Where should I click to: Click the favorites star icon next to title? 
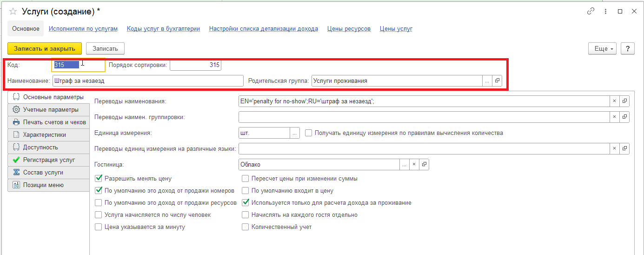pos(13,11)
